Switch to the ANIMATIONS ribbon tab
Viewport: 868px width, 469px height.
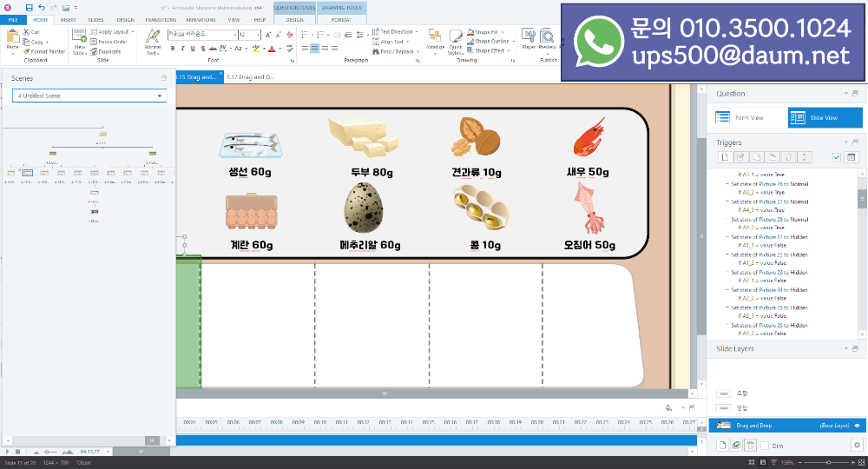pyautogui.click(x=201, y=20)
